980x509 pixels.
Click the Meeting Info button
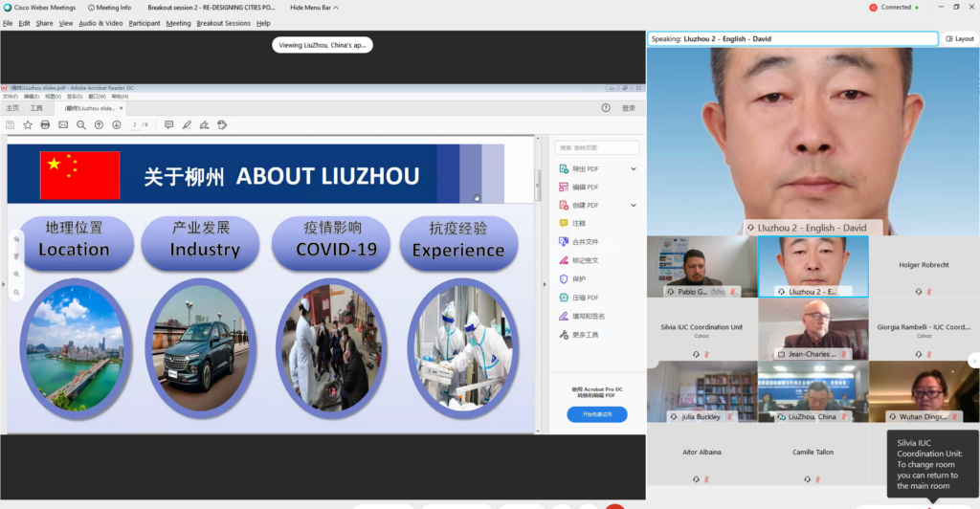point(110,7)
